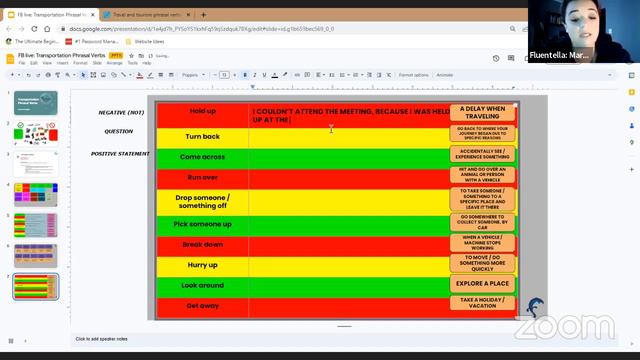The height and width of the screenshot is (360, 640).
Task: Click the Add comment toolbar icon
Action: [307, 75]
